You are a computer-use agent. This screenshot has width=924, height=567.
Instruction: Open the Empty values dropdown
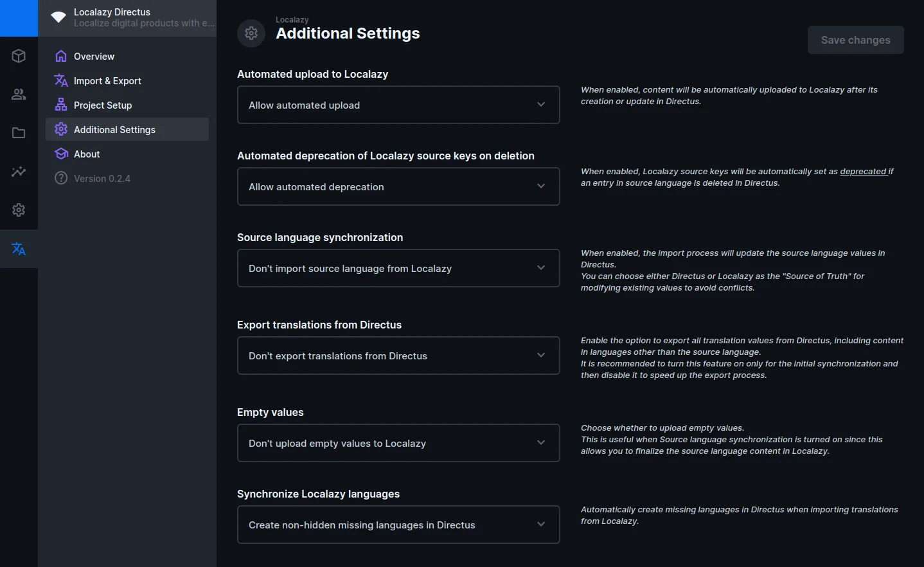(x=398, y=443)
